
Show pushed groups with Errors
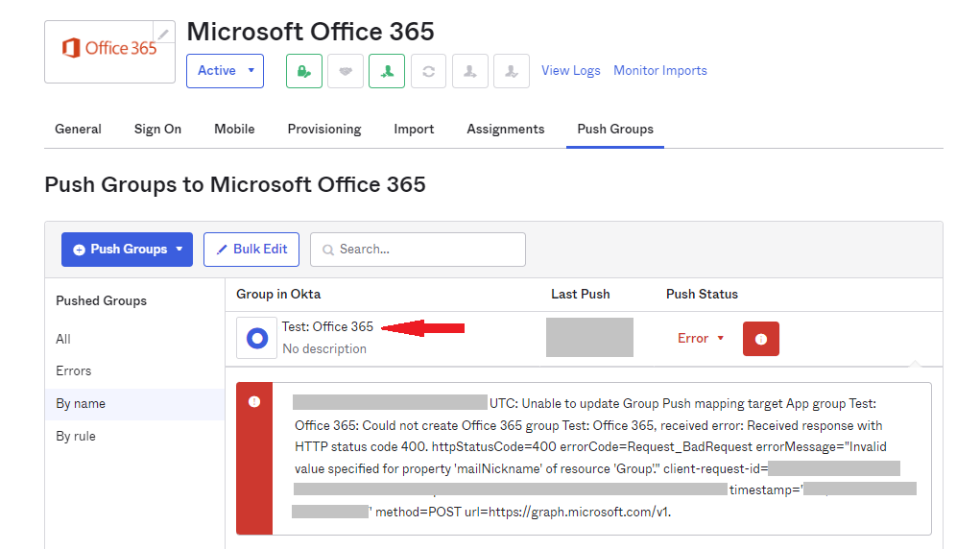coord(73,370)
